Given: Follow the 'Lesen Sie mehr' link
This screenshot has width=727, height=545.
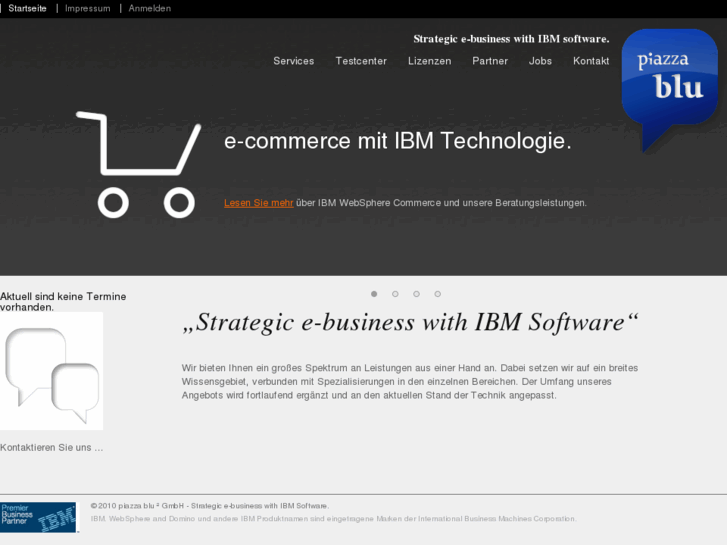Looking at the screenshot, I should coord(259,203).
